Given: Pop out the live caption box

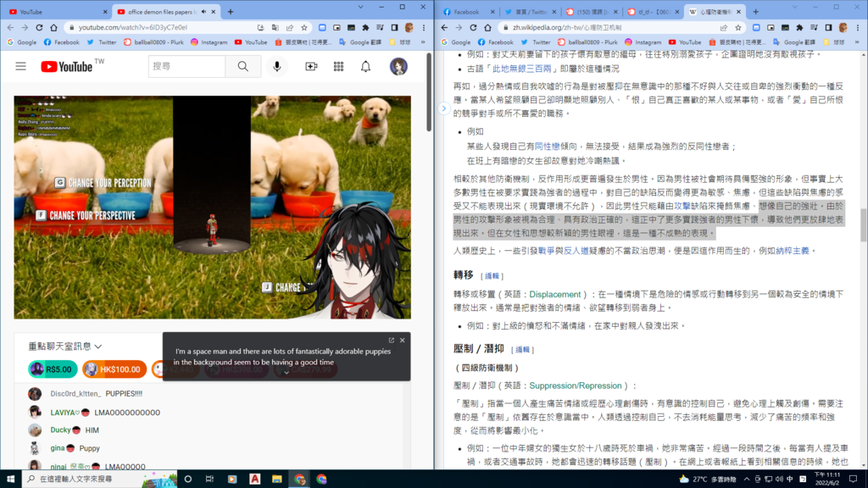Looking at the screenshot, I should 391,341.
